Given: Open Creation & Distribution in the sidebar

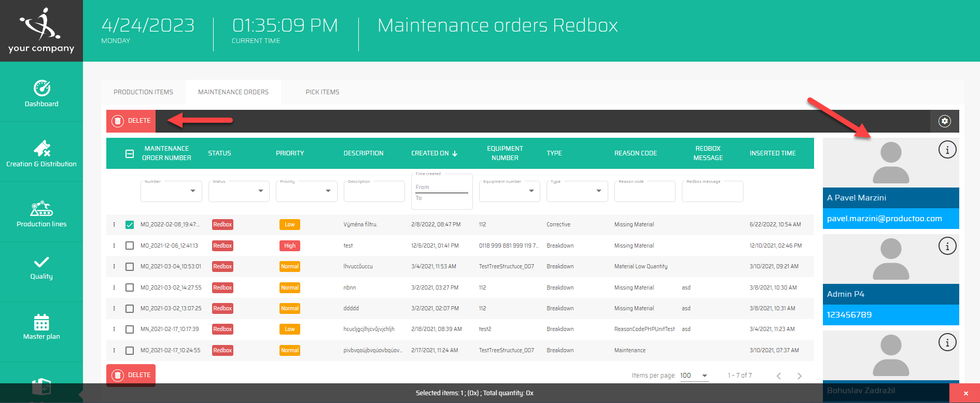Looking at the screenshot, I should point(41,154).
